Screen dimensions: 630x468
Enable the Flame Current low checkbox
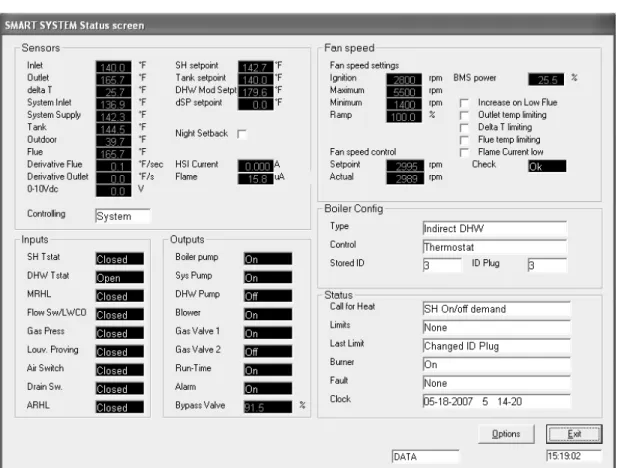point(464,153)
